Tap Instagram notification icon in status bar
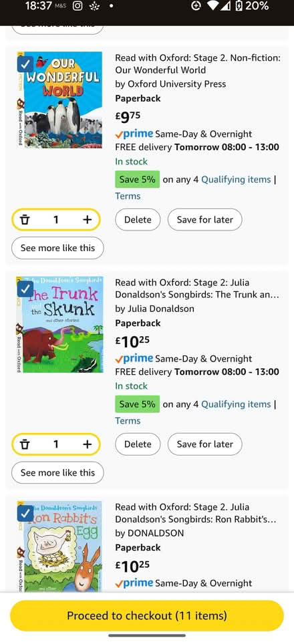294x644 pixels. [78, 6]
